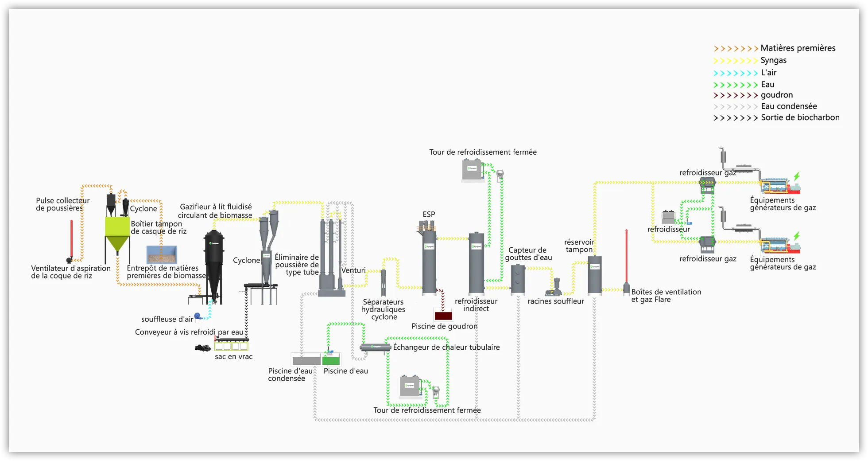Click the yellow Syngas arrow swatch
Viewport: 868px width, 461px height.
click(735, 61)
